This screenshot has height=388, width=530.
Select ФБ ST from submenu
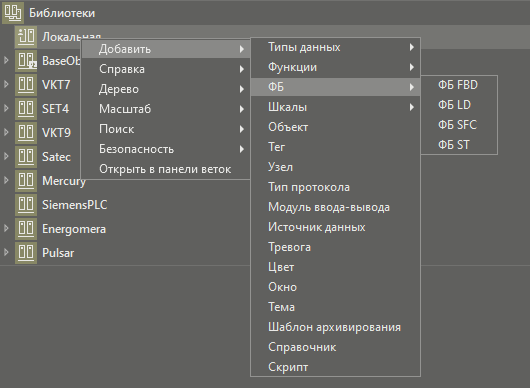[x=459, y=145]
